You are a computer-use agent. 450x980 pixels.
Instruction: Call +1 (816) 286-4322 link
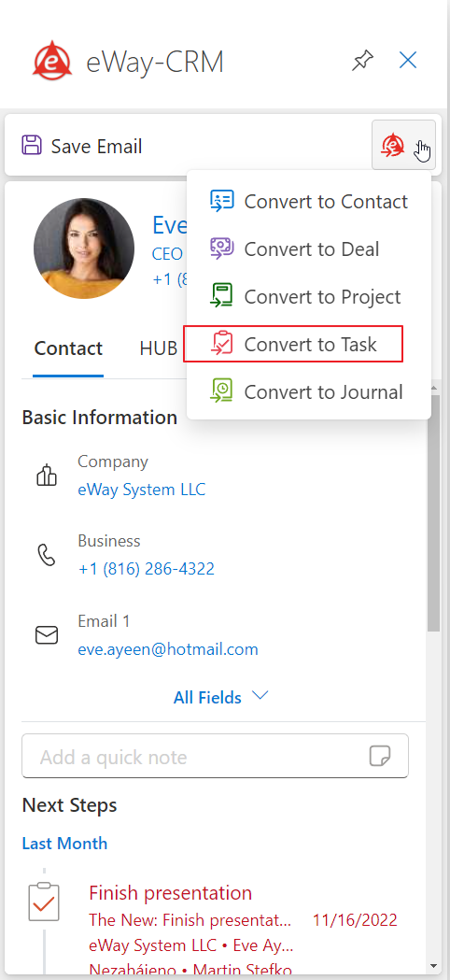click(x=147, y=569)
